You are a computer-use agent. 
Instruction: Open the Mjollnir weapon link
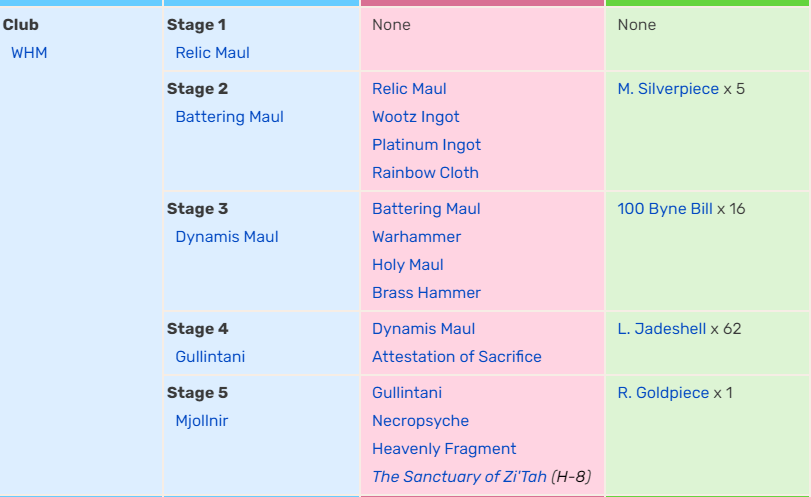201,421
